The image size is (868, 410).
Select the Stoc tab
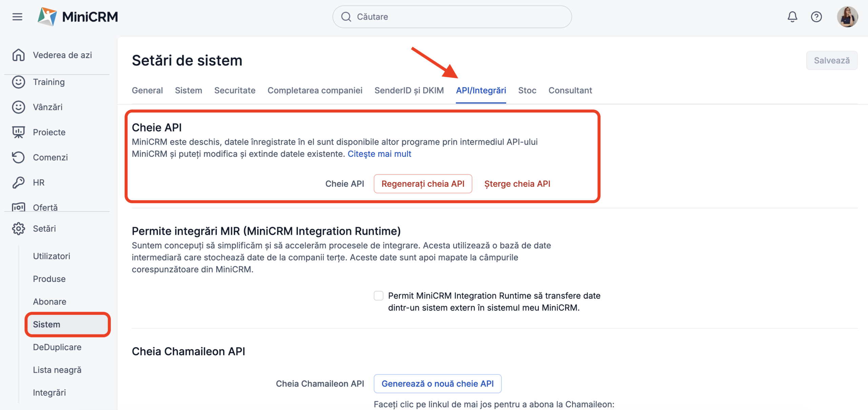click(x=527, y=90)
